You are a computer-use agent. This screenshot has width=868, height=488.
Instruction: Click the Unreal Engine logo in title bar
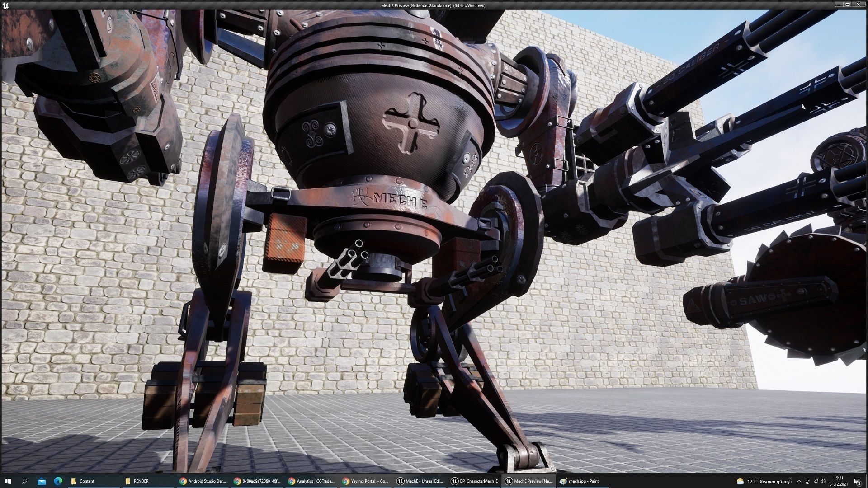[5, 5]
